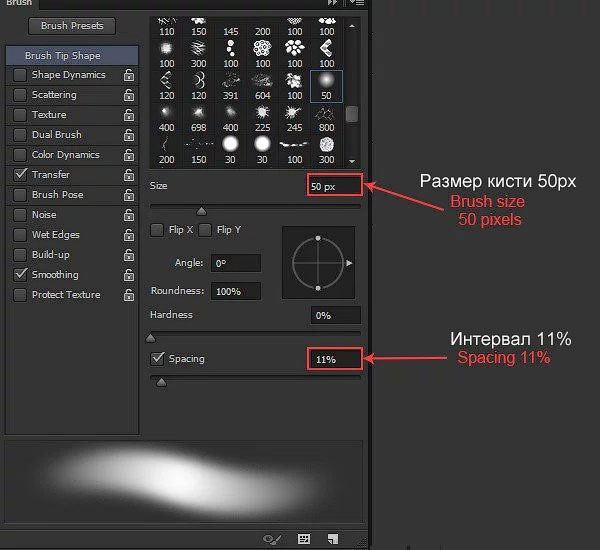Click the Hardness slider handle
This screenshot has width=600, height=550.
click(151, 338)
